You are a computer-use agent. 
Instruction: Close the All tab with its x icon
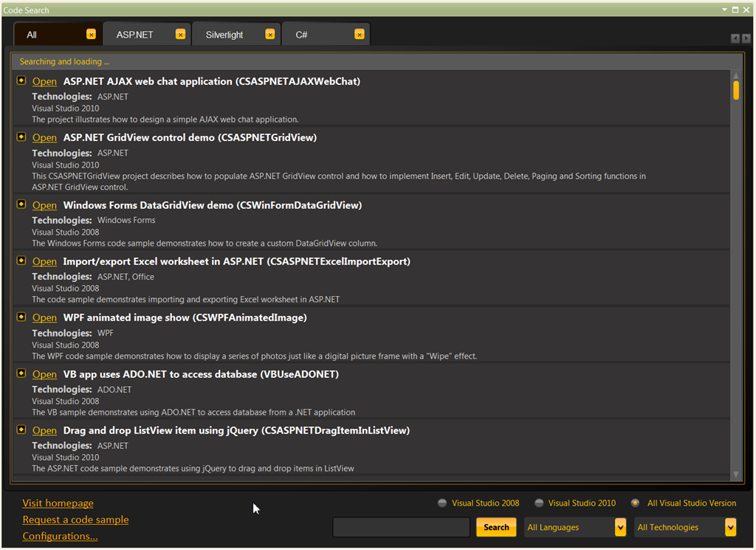[91, 34]
